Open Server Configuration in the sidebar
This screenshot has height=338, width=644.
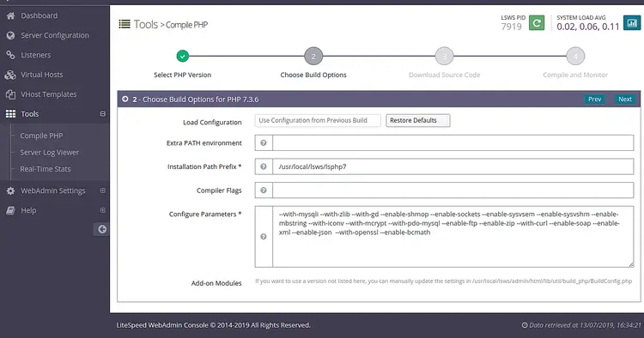[55, 35]
